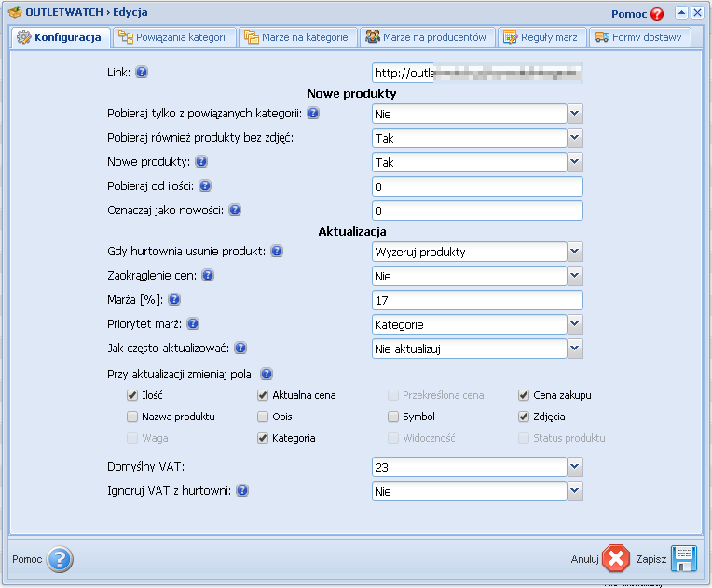
Task: Click the help icon next to Link
Action: tap(142, 72)
